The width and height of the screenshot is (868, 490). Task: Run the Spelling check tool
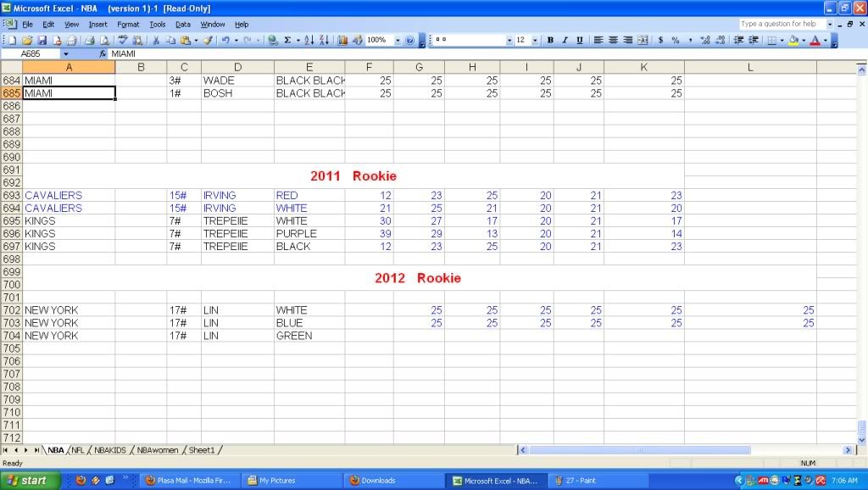click(123, 40)
